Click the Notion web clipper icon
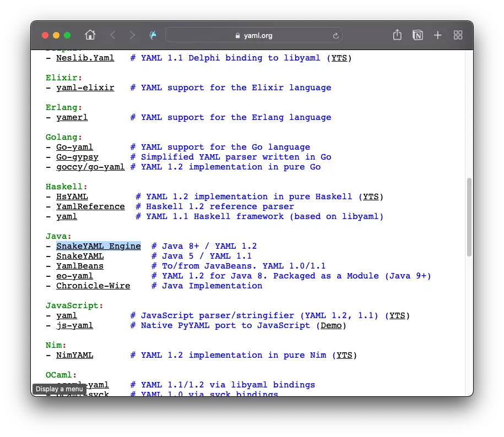This screenshot has width=504, height=437. [x=418, y=35]
